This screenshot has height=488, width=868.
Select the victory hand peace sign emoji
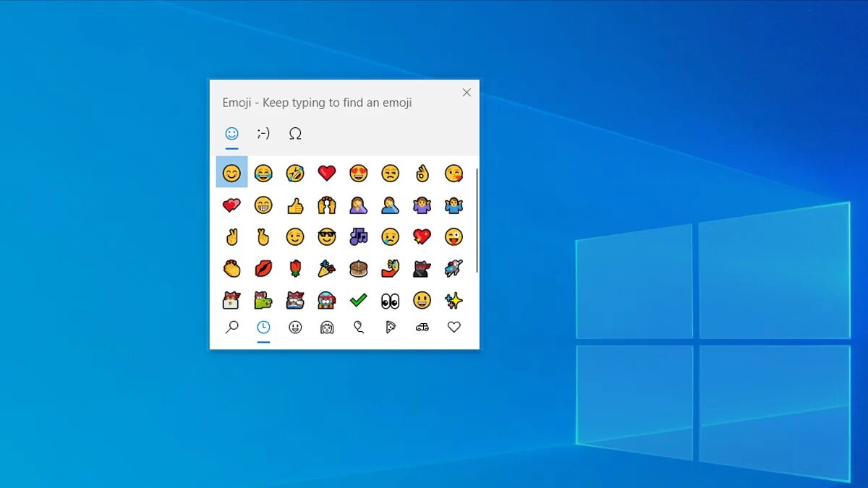click(x=231, y=236)
